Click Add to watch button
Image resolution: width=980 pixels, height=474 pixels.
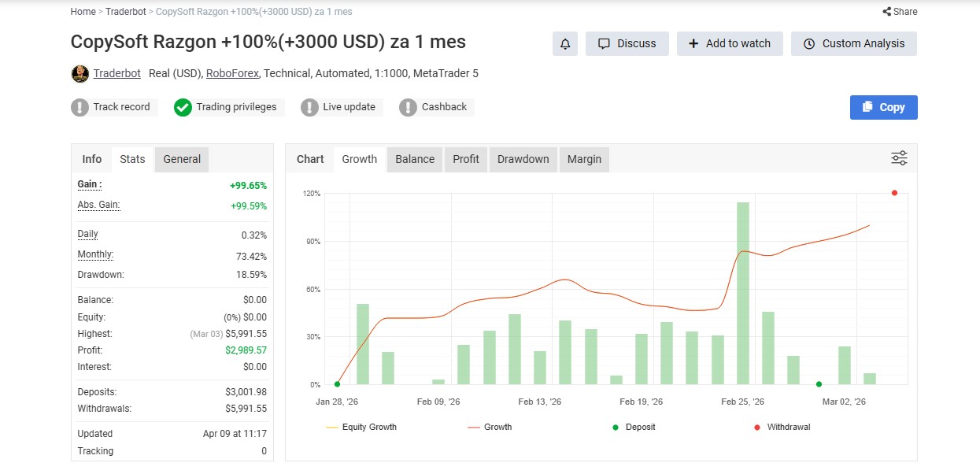(x=730, y=44)
